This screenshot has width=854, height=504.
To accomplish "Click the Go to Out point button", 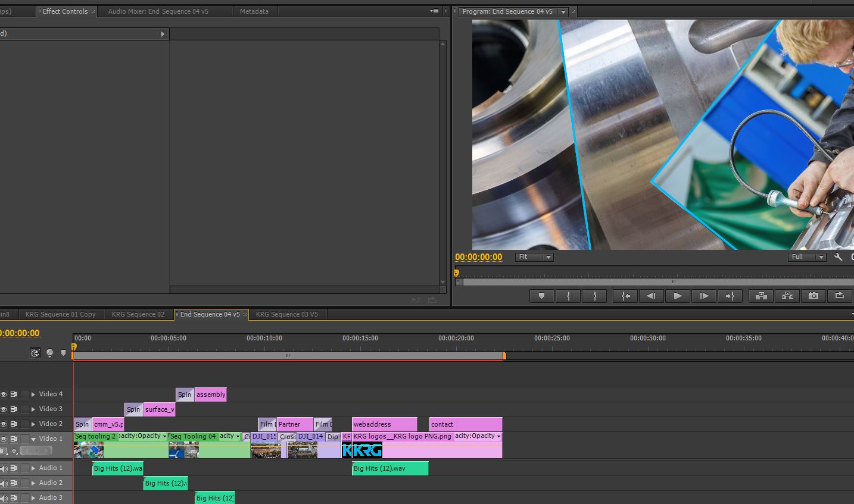I will click(730, 296).
